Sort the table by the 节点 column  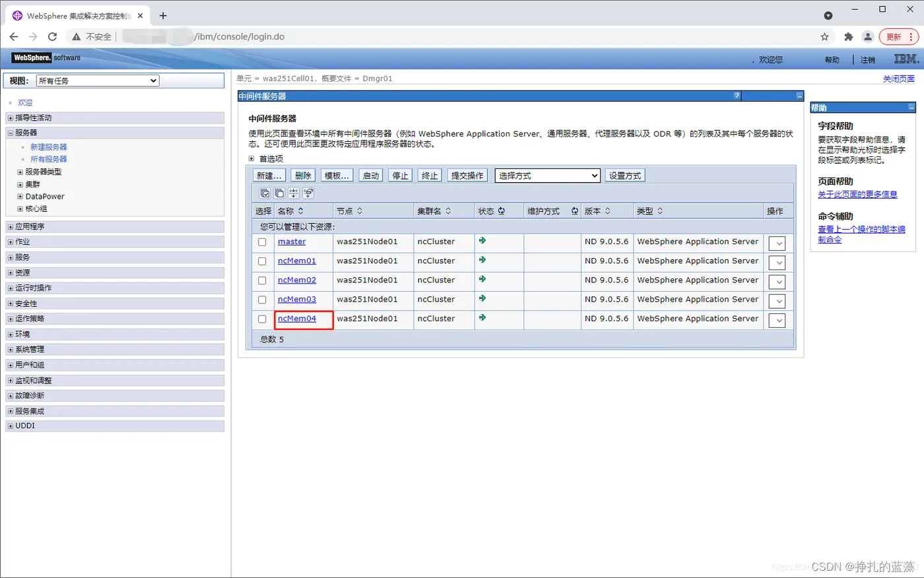point(360,211)
